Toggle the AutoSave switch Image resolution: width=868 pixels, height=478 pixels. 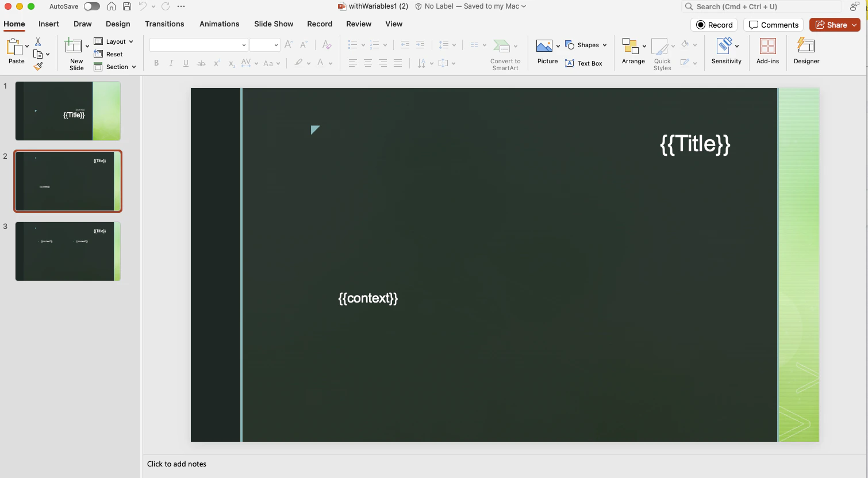(x=92, y=6)
